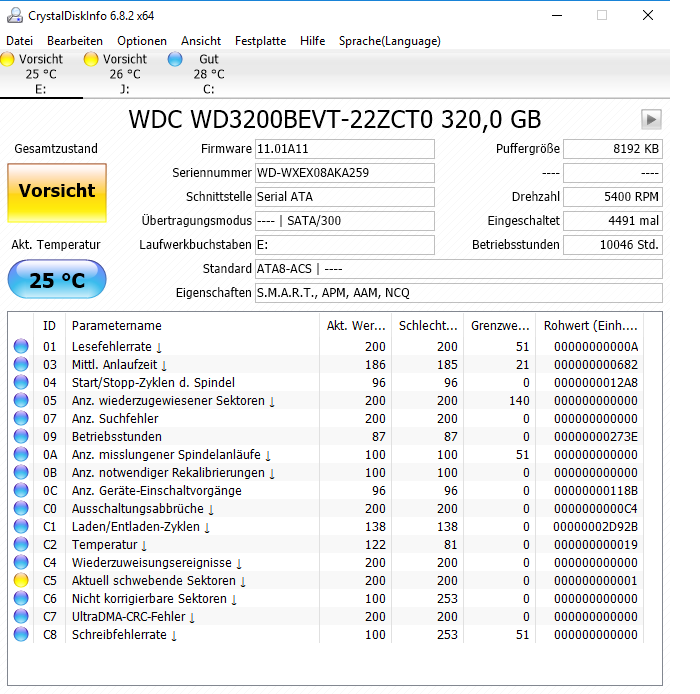The image size is (700, 694).
Task: Click the status icon for Laden/Entladen-Zyklen
Action: [21, 526]
